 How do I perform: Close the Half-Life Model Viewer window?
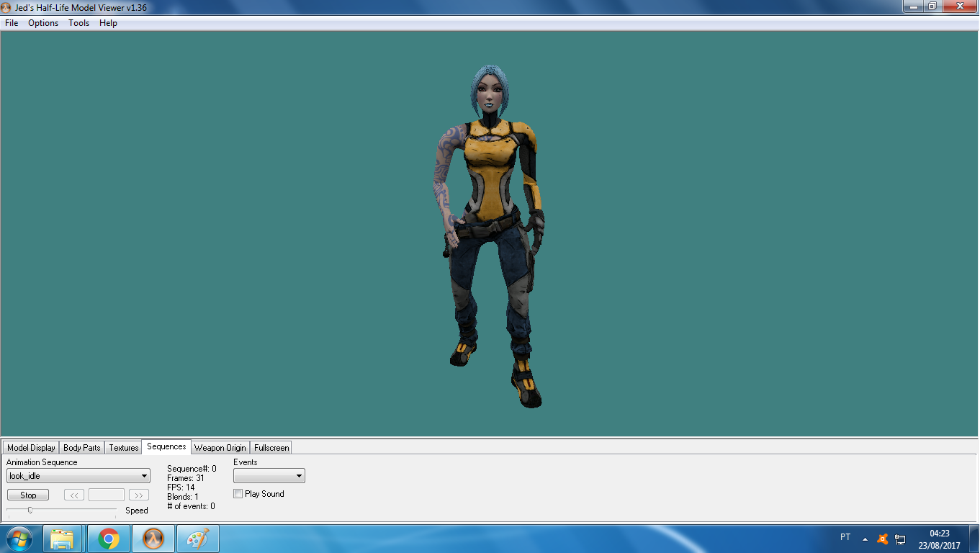(959, 6)
